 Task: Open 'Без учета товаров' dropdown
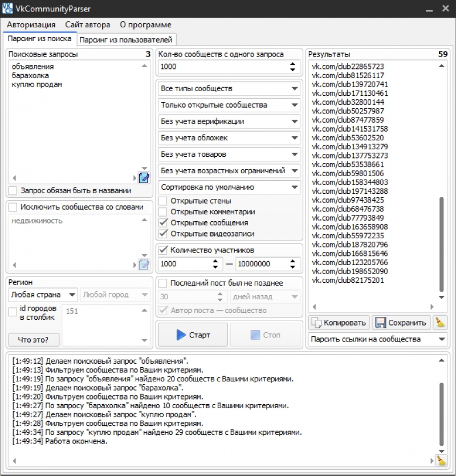tap(229, 154)
